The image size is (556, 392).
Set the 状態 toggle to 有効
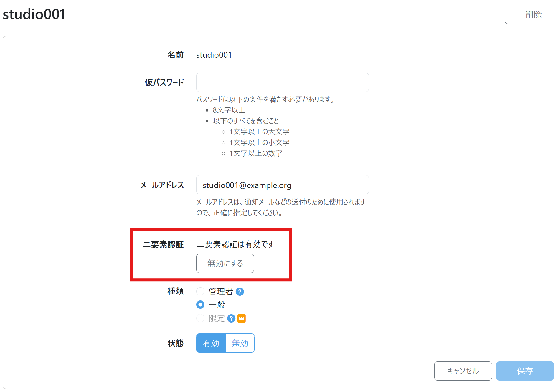pos(211,343)
